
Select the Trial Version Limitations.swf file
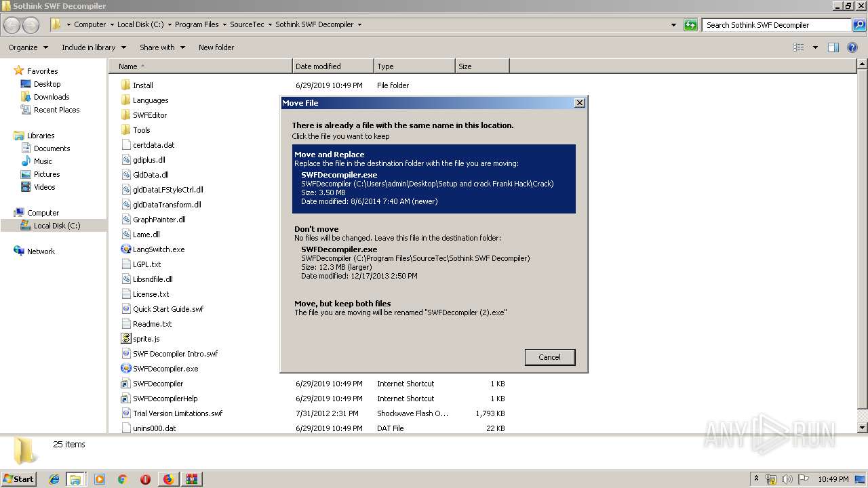(178, 413)
